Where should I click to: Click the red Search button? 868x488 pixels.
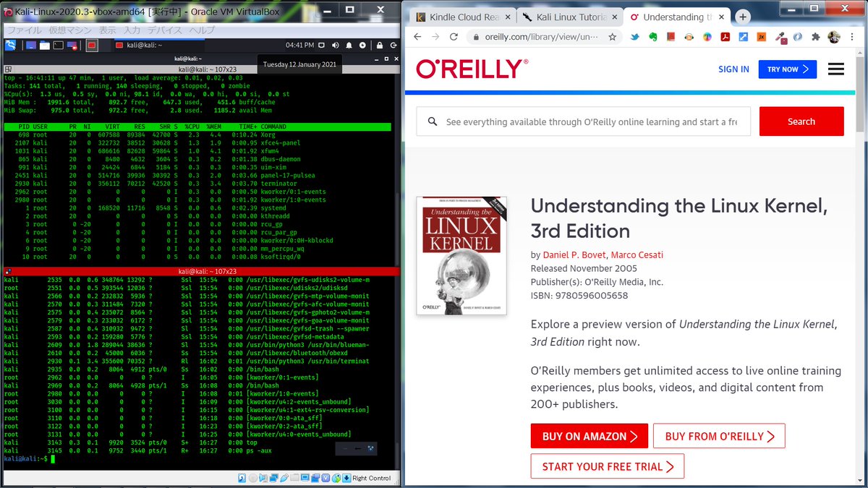point(801,121)
